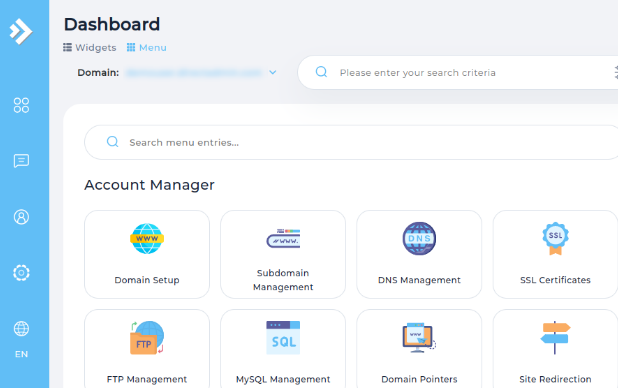Expand the Domain dropdown chevron
This screenshot has width=618, height=388.
click(273, 73)
